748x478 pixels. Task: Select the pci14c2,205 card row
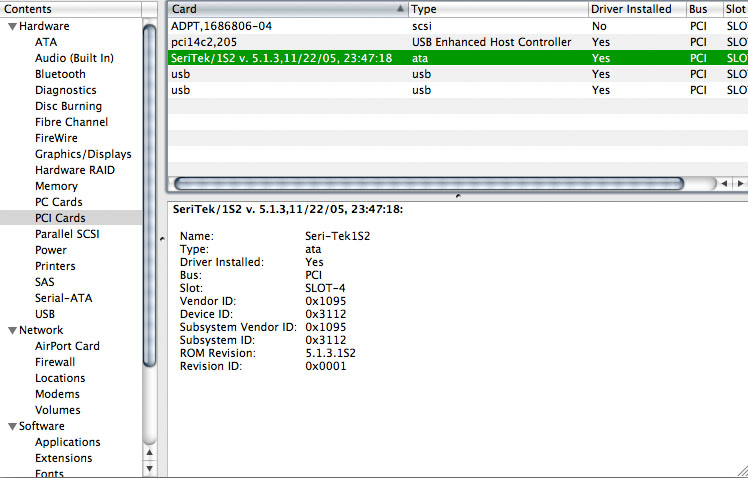click(458, 42)
